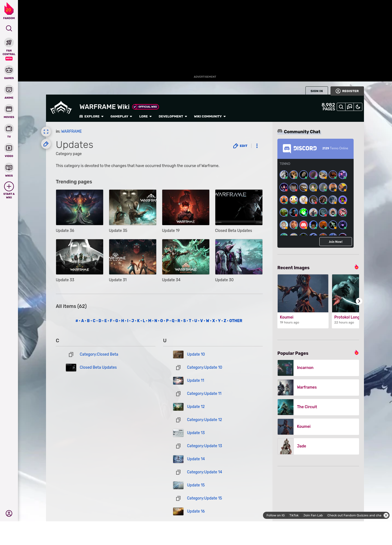Open Koumei recent image card
The image size is (392, 545).
303,301
